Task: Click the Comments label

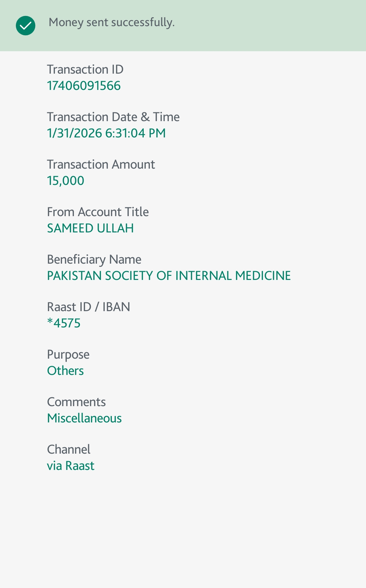Action: point(76,402)
